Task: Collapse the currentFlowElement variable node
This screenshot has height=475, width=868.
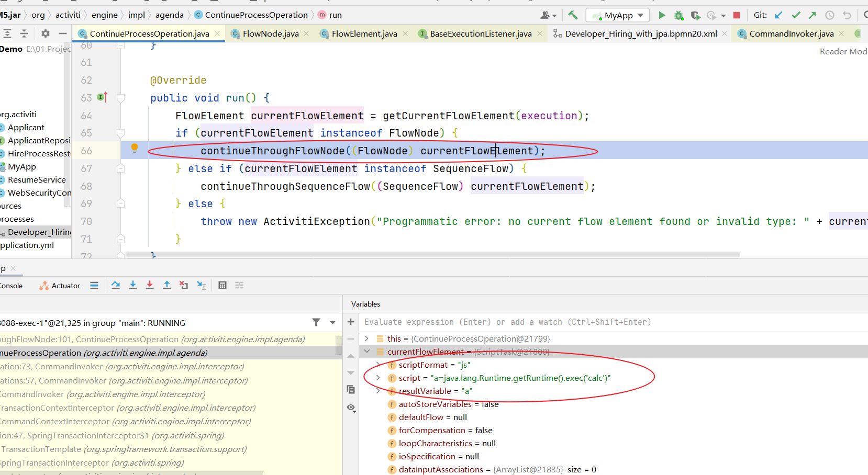Action: 367,352
